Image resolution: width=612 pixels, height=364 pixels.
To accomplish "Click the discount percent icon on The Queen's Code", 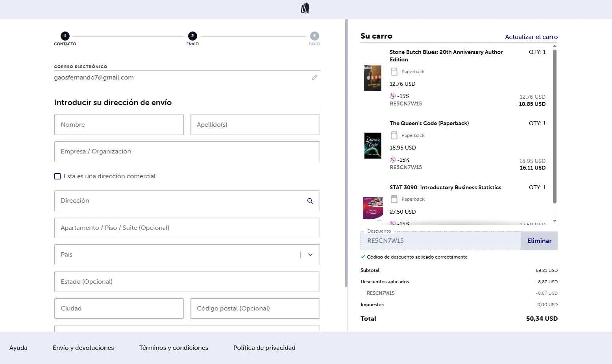I will [393, 160].
